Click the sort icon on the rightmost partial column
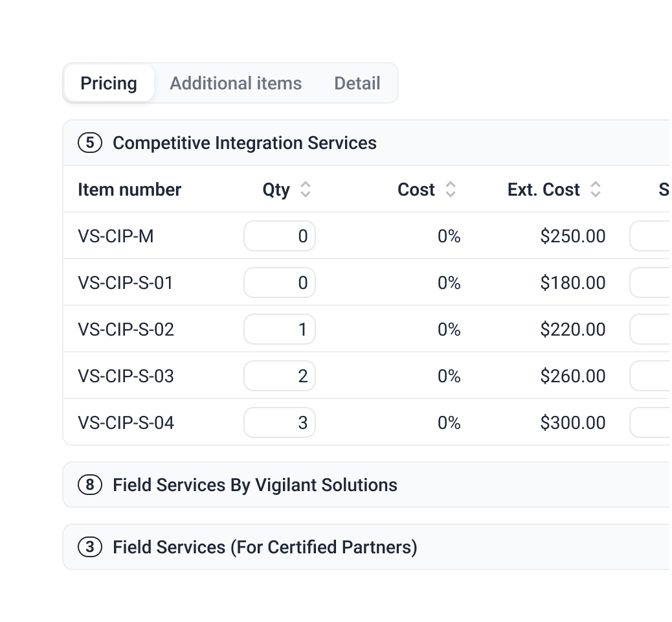672x622 pixels. 667,189
